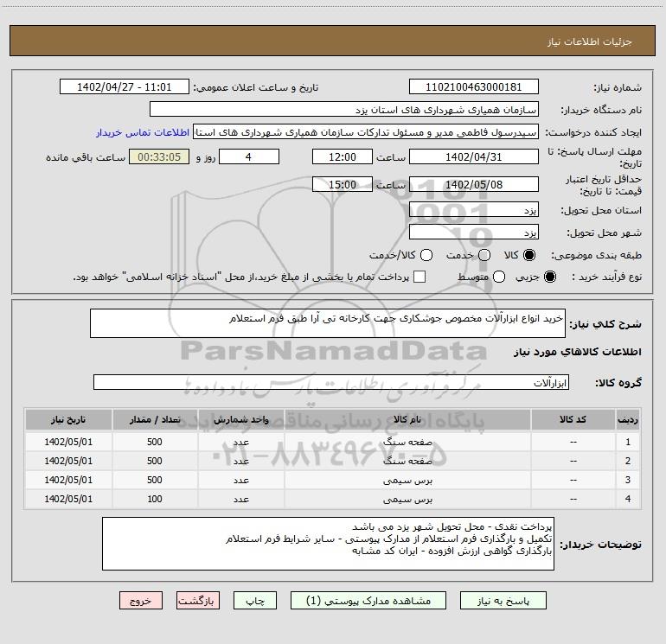Click صفحه سنگ in row 2
The width and height of the screenshot is (666, 644).
point(407,461)
